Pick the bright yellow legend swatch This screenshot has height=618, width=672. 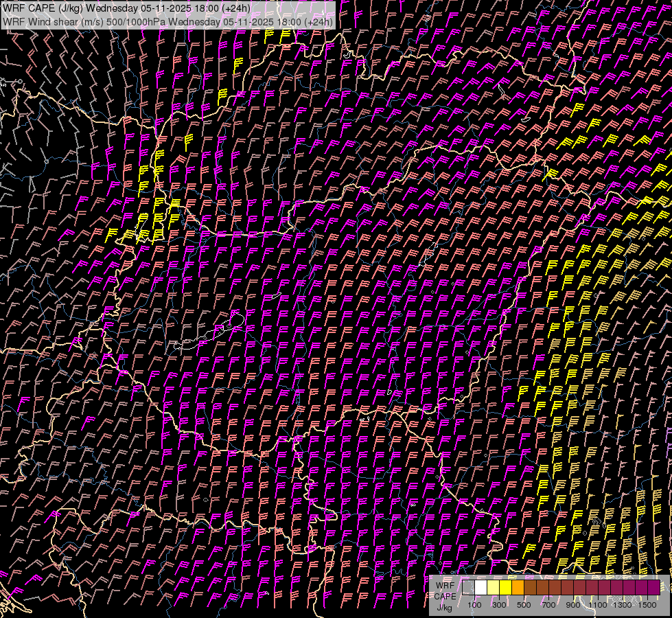pos(505,587)
